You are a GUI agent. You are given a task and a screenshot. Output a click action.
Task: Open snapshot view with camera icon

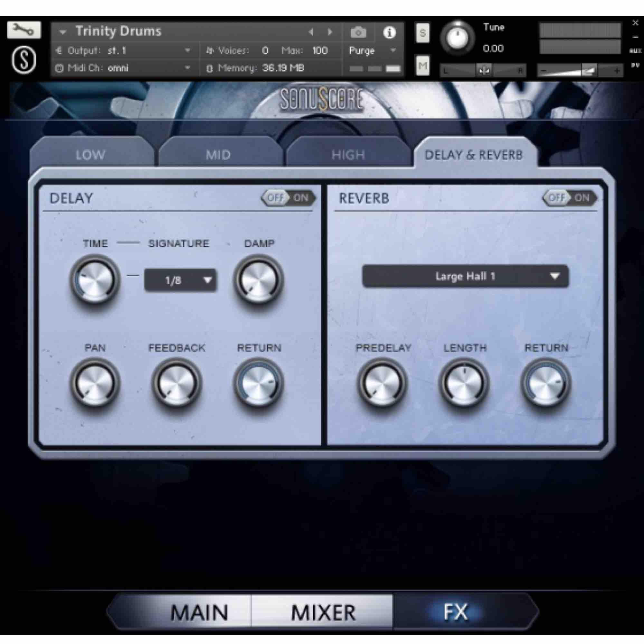tap(358, 32)
